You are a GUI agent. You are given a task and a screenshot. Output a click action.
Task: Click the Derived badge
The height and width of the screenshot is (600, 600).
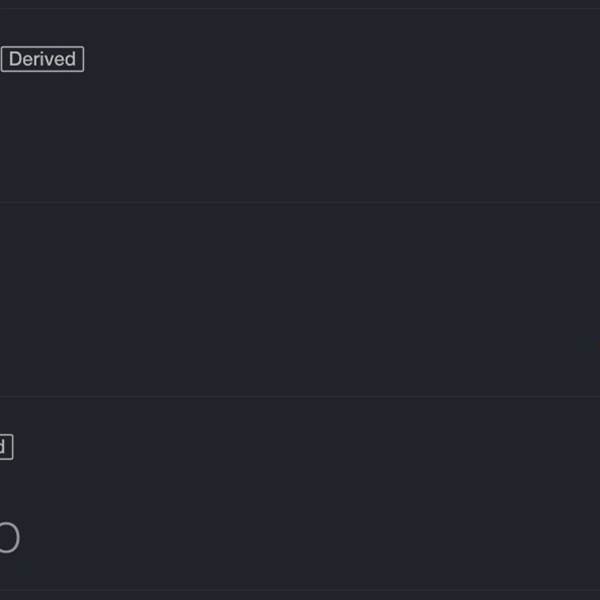pos(42,59)
